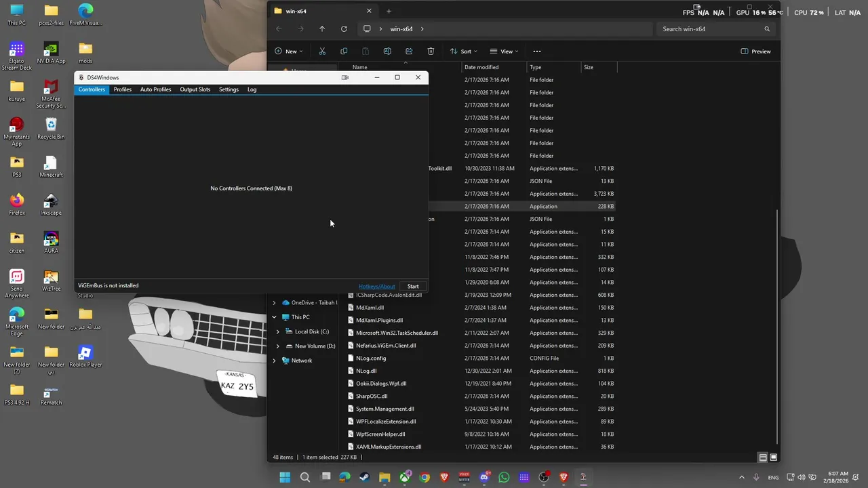Launch Firefox from the desktop

[17, 205]
